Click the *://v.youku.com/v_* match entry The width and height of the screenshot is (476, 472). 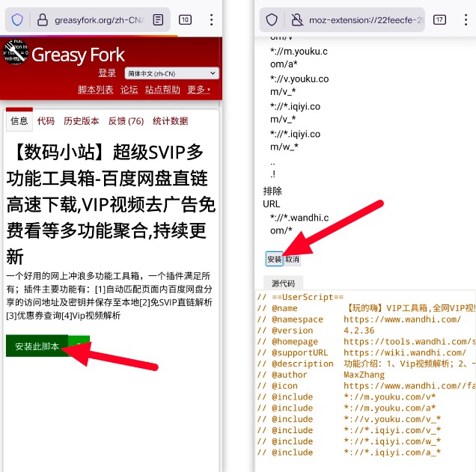tap(299, 85)
